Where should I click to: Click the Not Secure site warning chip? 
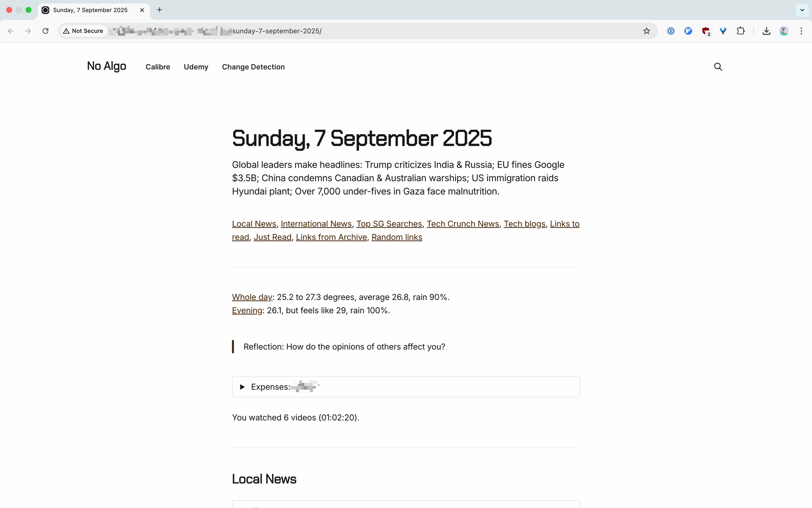pos(83,31)
